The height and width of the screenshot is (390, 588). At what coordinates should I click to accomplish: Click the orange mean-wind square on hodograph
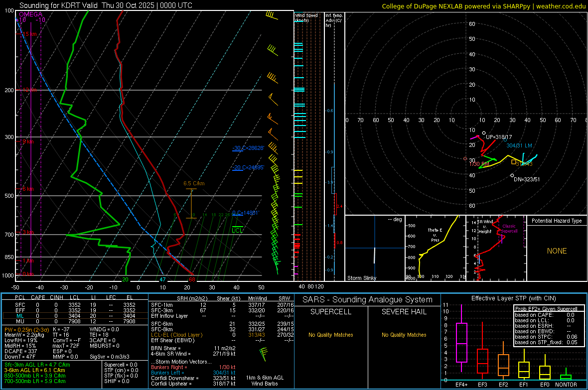pos(513,162)
